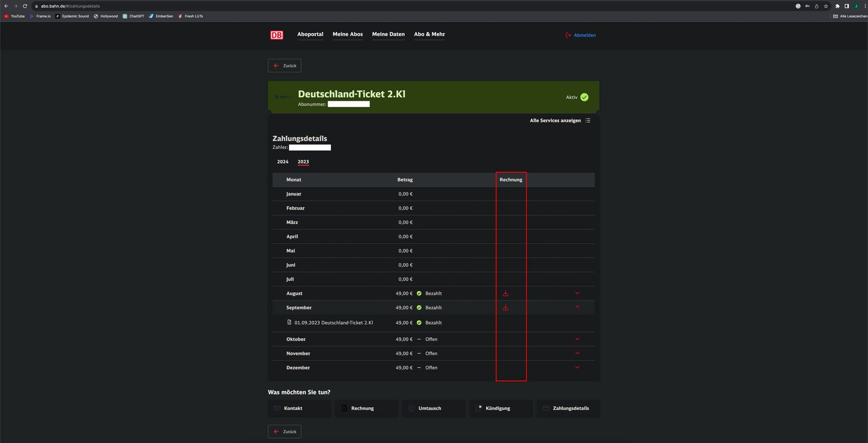The image size is (868, 443).
Task: Bookmark page with the star icon
Action: tap(826, 6)
